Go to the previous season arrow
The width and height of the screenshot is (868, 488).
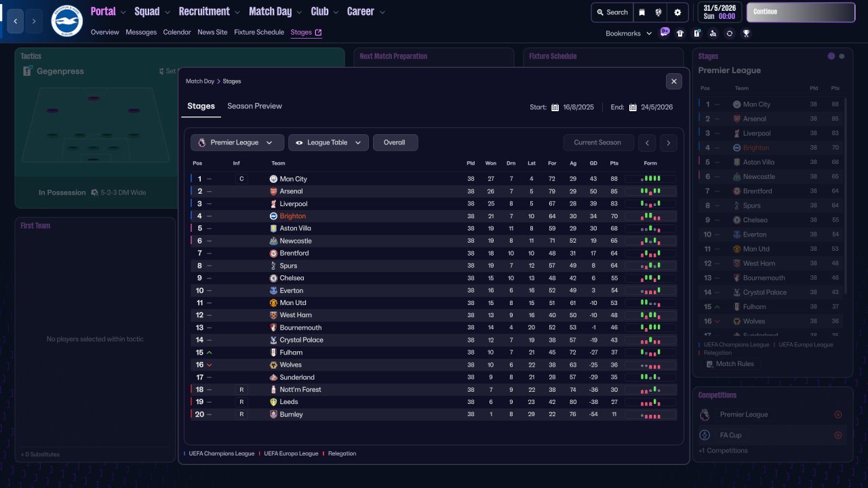click(648, 142)
